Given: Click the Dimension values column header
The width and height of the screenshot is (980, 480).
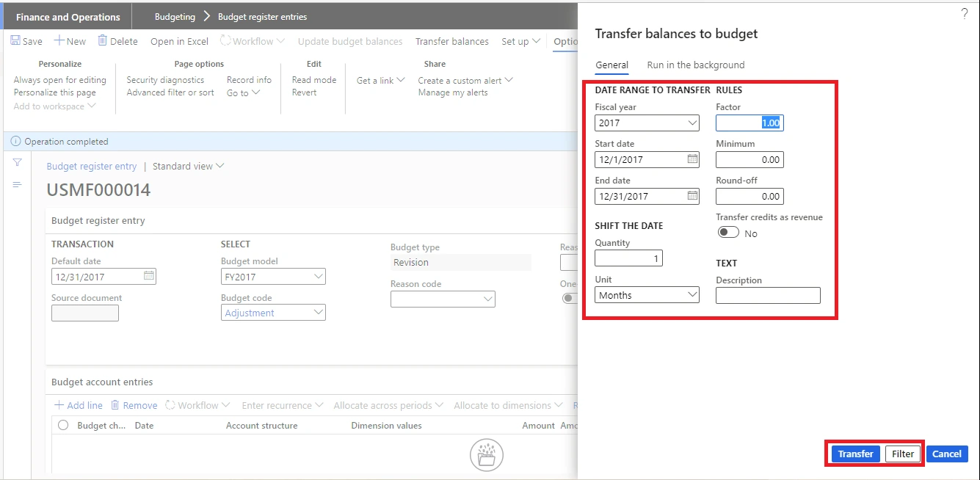Looking at the screenshot, I should (x=386, y=425).
